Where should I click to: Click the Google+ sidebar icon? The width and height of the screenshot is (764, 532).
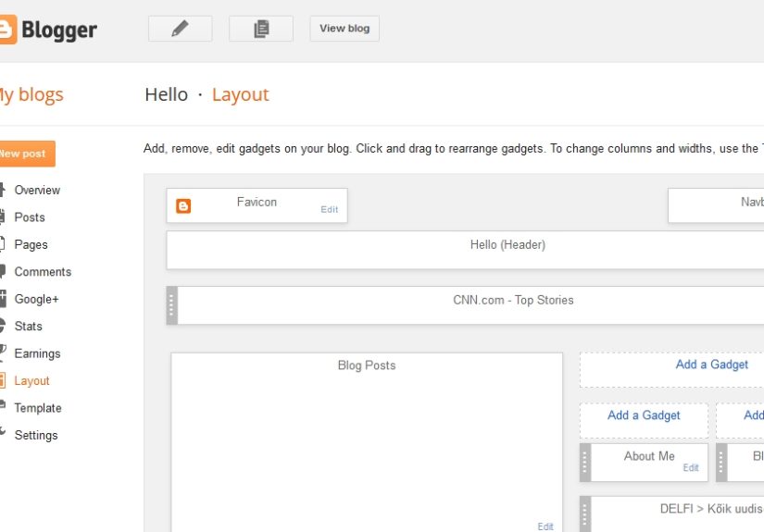coord(3,298)
